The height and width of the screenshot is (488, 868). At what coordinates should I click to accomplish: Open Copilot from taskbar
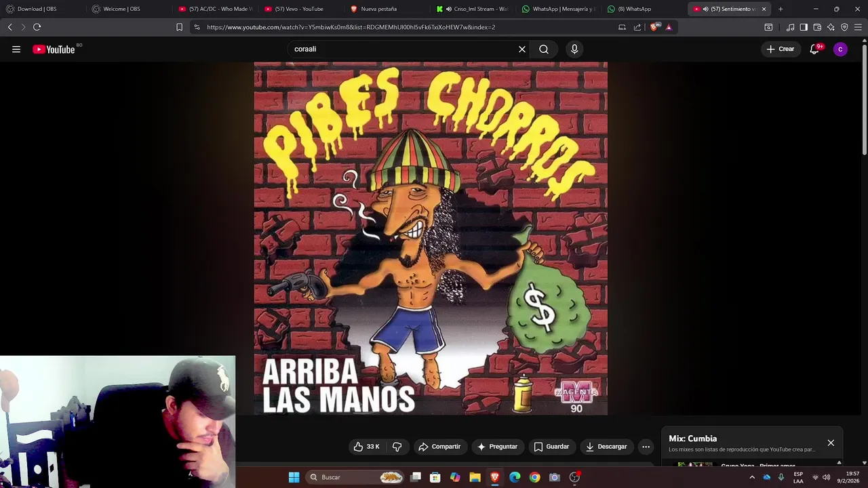455,477
